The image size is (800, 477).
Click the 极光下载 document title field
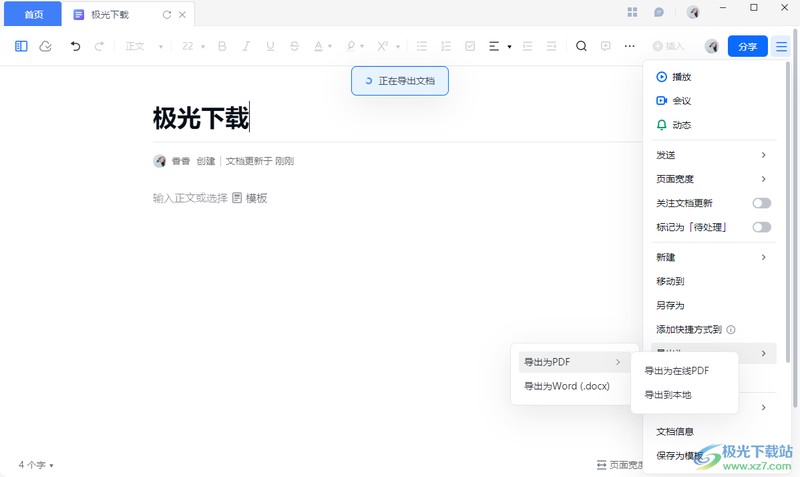(x=201, y=118)
